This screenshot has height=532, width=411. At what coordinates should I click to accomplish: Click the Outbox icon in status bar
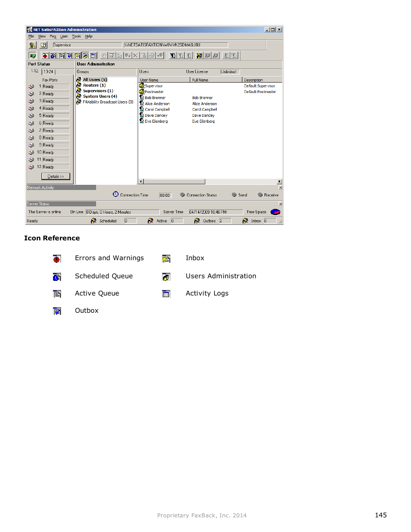click(x=197, y=221)
